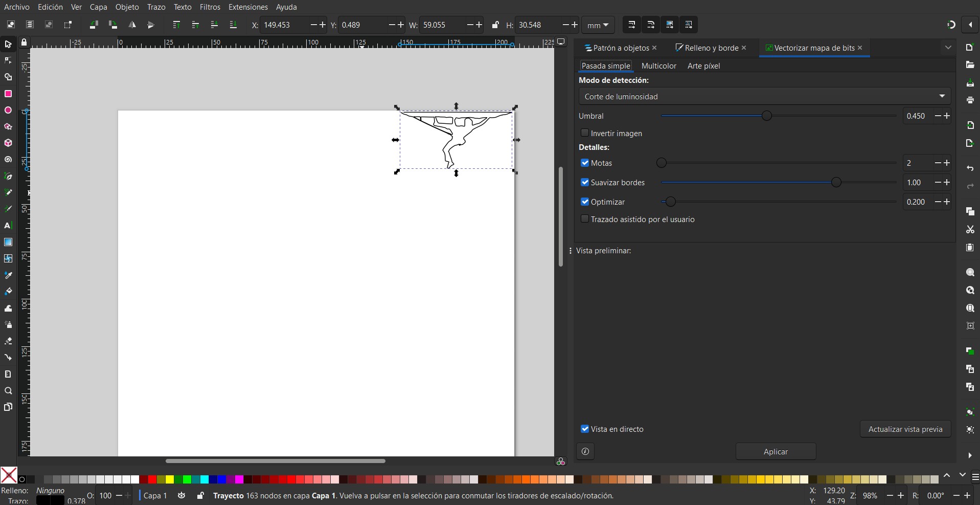Enable the Invertir imagen checkbox

click(x=585, y=133)
